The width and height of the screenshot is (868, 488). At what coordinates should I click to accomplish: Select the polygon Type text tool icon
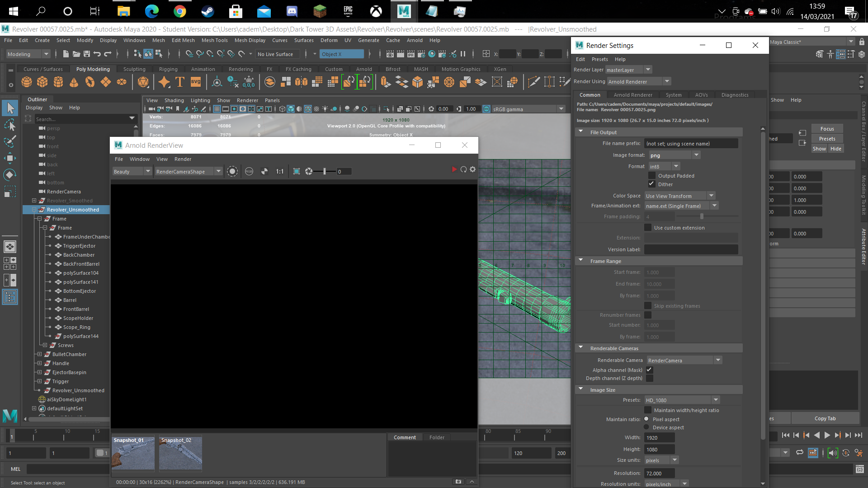(180, 82)
